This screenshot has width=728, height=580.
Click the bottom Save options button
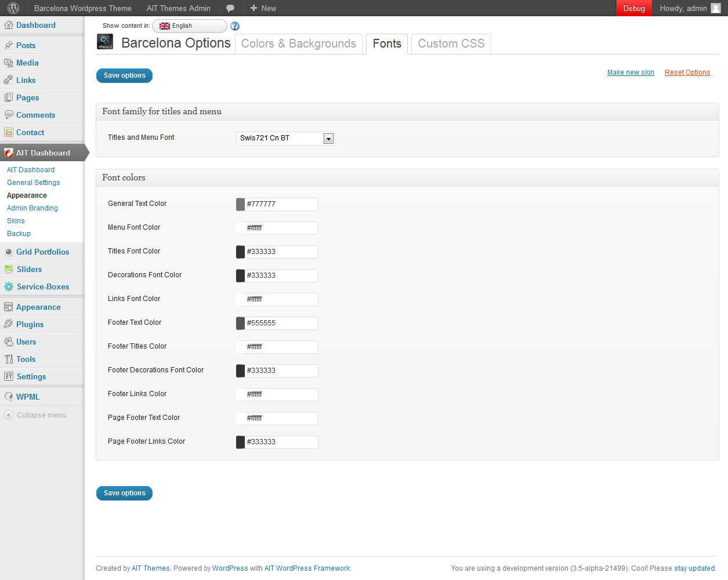[x=124, y=493]
